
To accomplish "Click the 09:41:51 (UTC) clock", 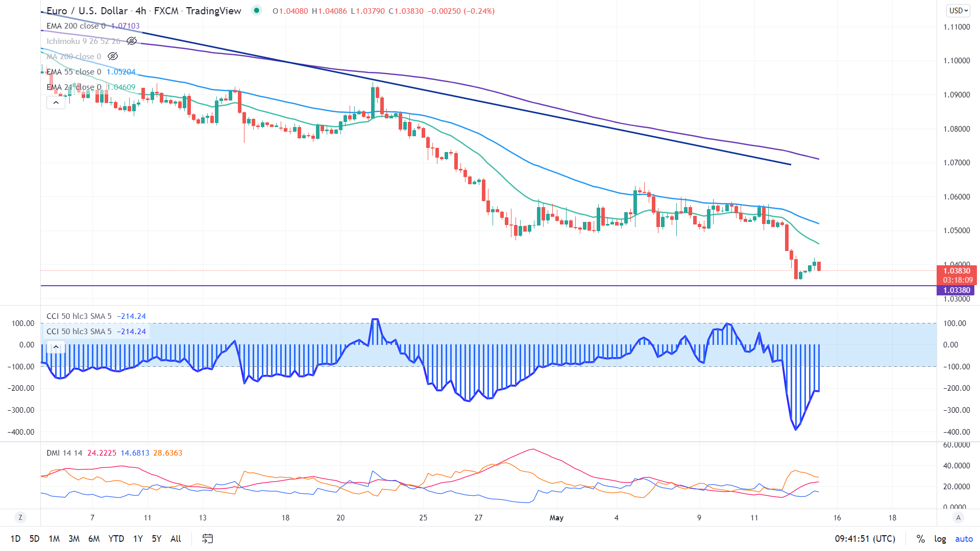I will point(865,538).
